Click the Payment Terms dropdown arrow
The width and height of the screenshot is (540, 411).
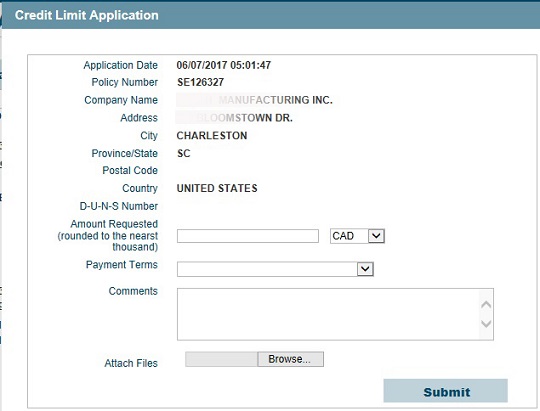365,269
